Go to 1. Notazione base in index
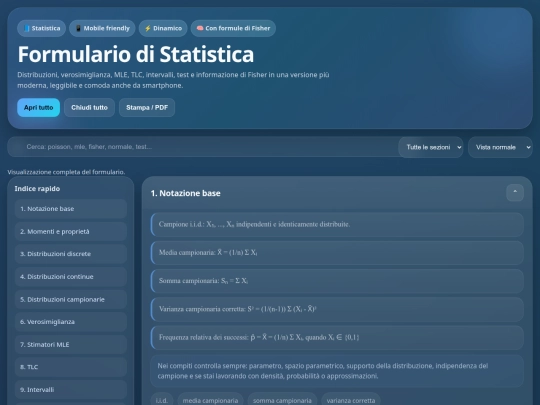The height and width of the screenshot is (405, 540). [x=71, y=209]
